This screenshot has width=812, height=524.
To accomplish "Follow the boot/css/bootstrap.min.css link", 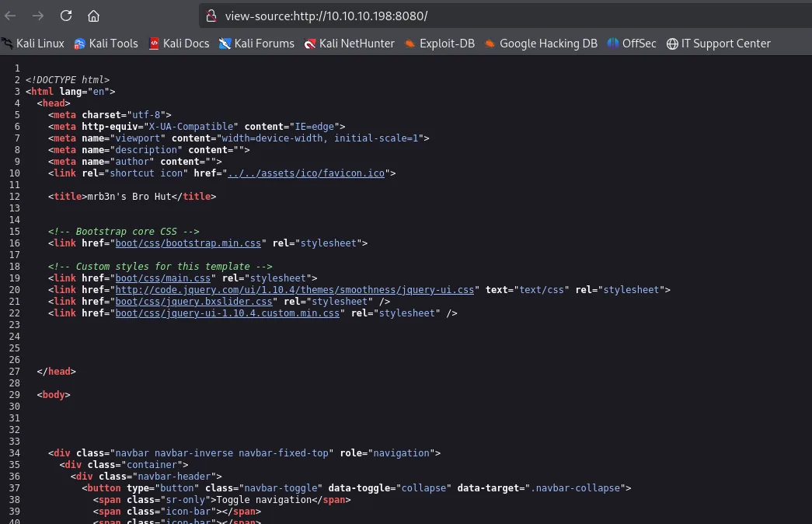I will [188, 243].
